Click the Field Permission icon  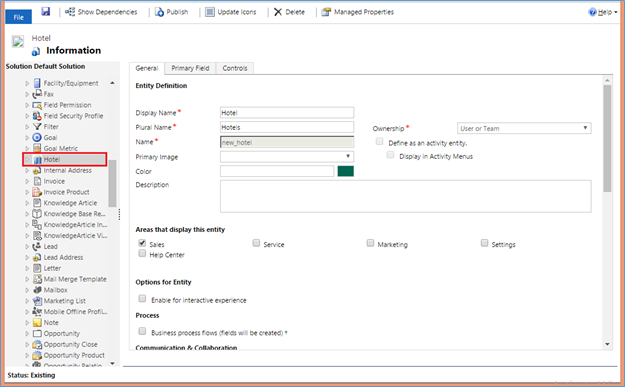[x=37, y=105]
